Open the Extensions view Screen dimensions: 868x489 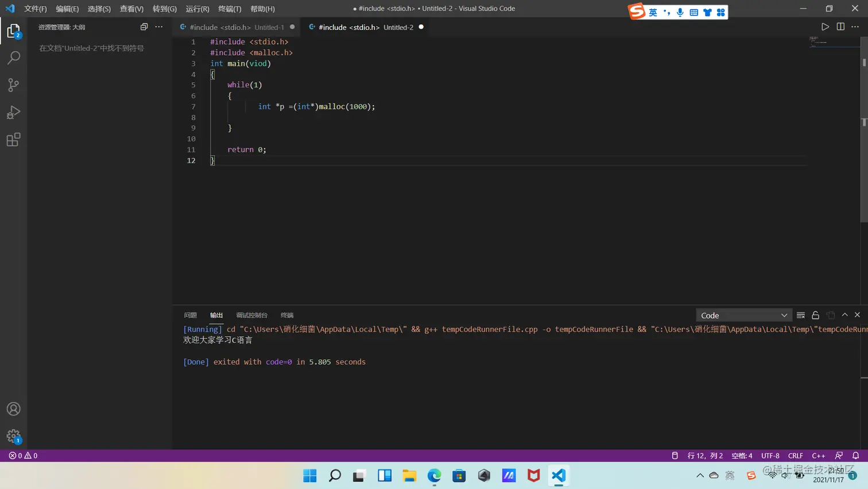pos(13,140)
